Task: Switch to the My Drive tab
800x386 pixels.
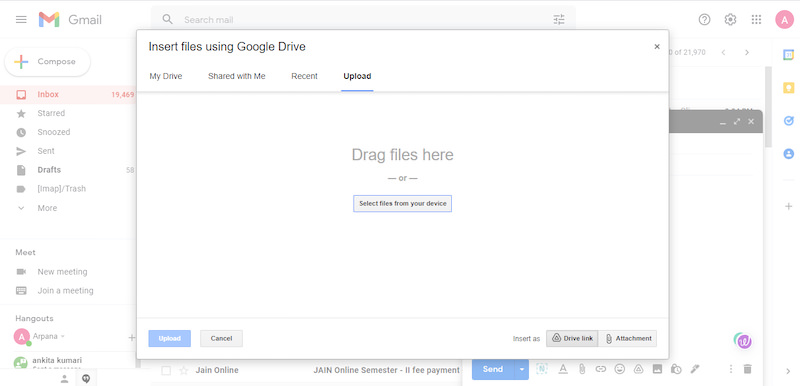Action: coord(166,76)
